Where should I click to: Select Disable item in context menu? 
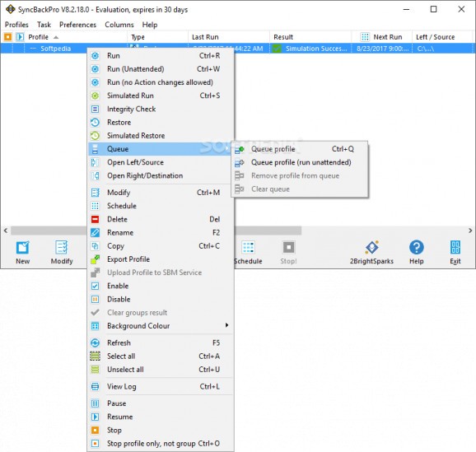click(161, 300)
